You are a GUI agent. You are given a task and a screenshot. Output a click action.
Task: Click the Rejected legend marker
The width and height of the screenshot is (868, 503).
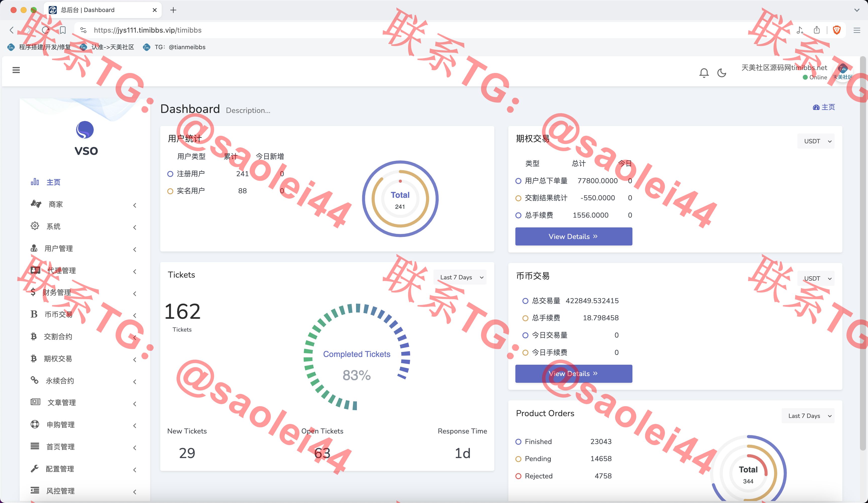[518, 476]
